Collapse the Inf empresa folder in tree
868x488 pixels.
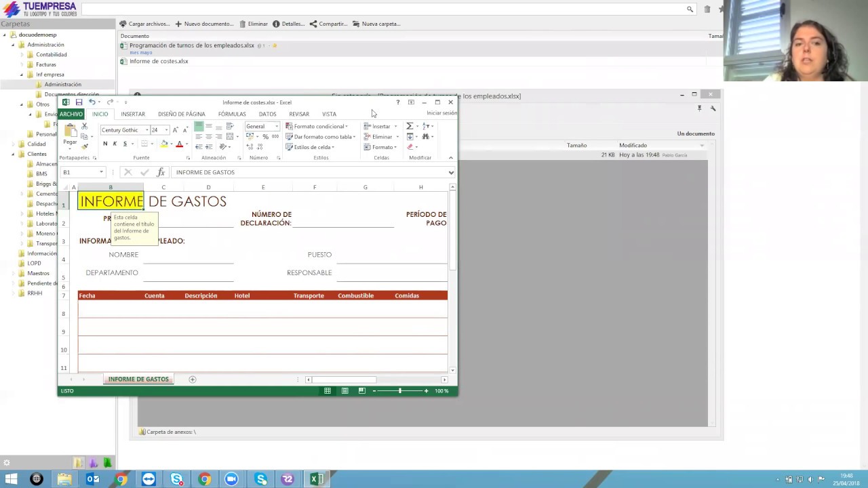pos(21,75)
